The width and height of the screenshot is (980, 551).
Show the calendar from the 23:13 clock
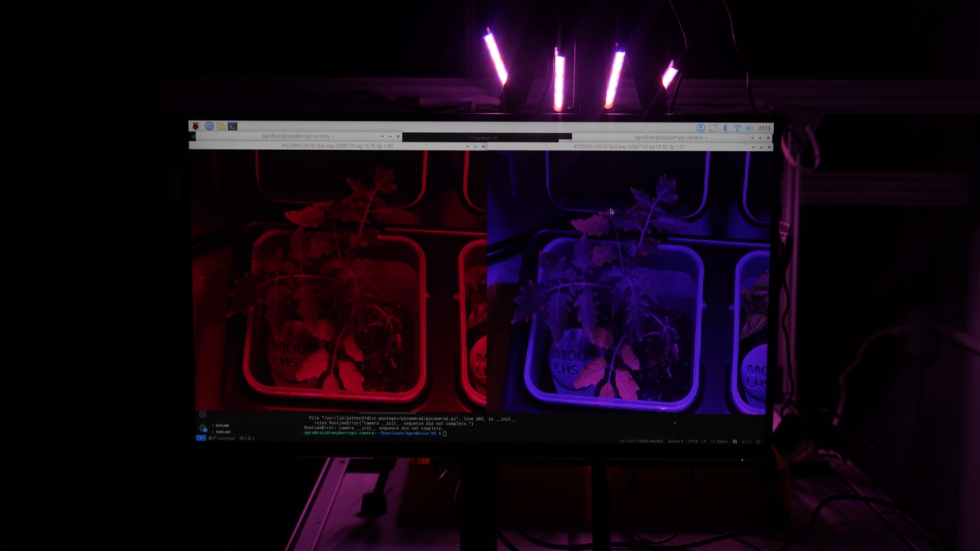coord(764,128)
